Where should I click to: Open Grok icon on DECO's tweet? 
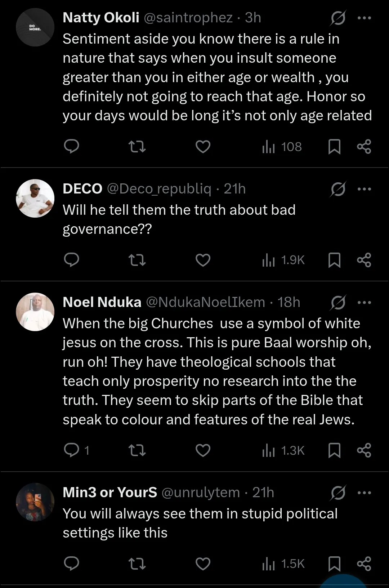click(338, 189)
